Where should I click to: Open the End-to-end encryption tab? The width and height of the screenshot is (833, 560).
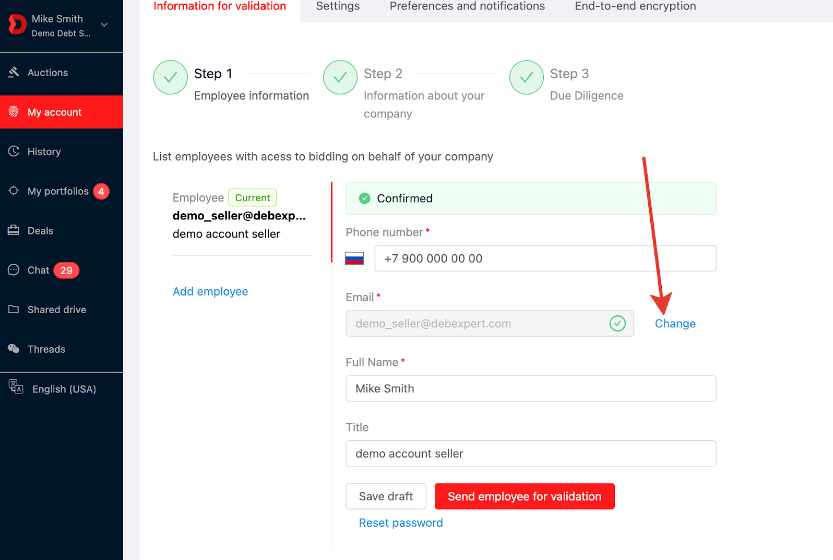coord(635,6)
